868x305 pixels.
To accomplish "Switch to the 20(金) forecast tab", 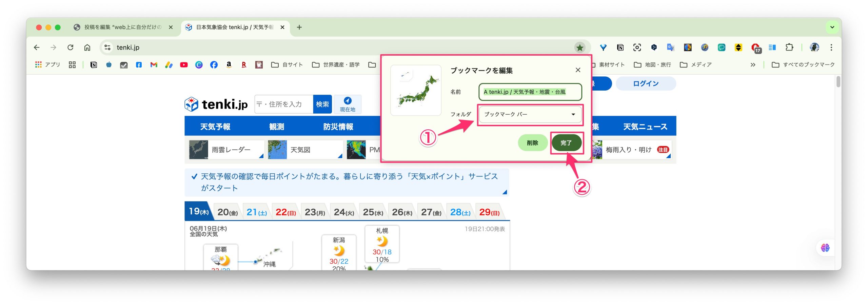I will coord(228,212).
